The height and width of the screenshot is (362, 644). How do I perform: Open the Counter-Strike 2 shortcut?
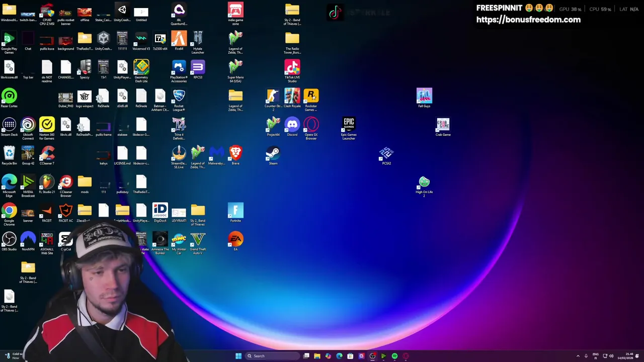tap(273, 100)
